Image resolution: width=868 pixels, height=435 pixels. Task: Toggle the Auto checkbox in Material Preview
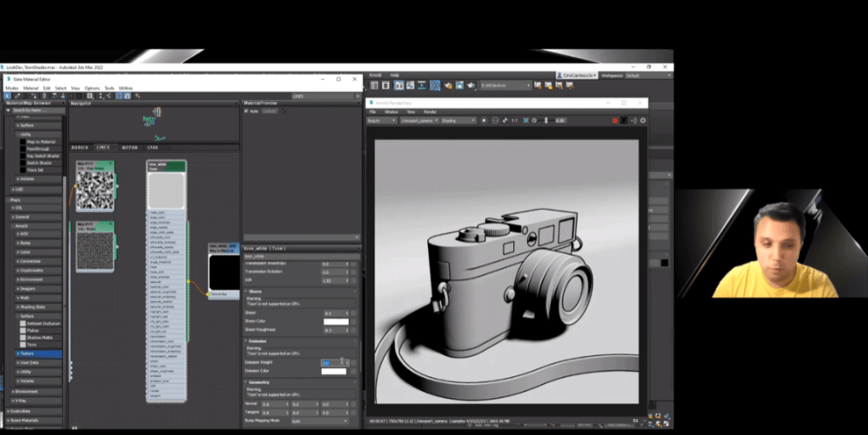pos(246,110)
